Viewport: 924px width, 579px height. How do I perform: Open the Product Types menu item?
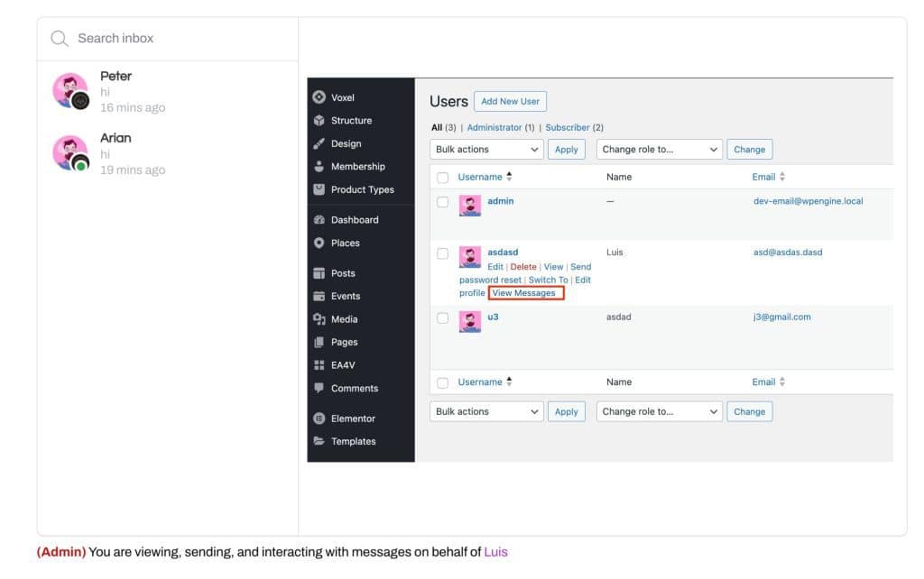click(362, 189)
